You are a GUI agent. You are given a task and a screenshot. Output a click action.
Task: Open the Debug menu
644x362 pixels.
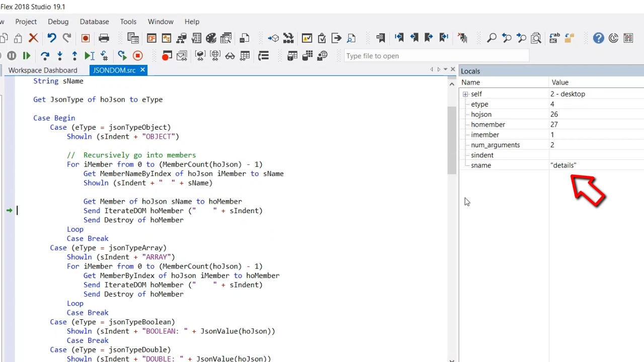point(58,22)
